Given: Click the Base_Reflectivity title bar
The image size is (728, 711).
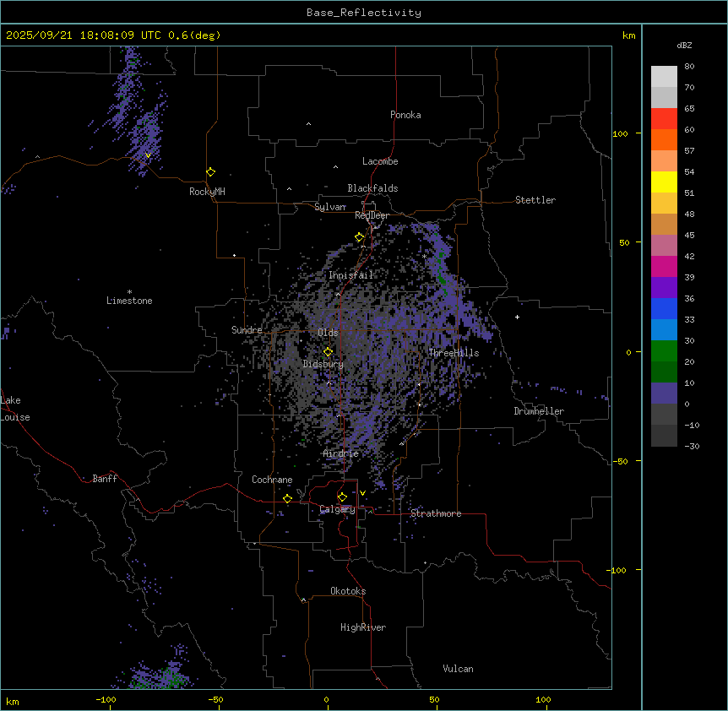Looking at the screenshot, I should pos(363,13).
